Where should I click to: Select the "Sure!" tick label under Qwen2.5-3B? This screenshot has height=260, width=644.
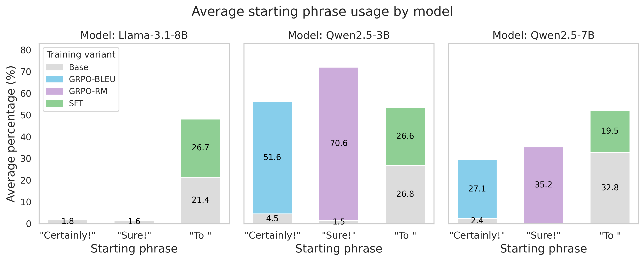click(339, 235)
